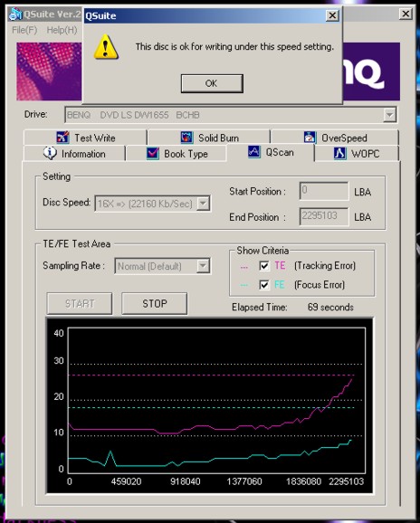420x523 pixels.
Task: Close the QSuite message dialog
Action: [x=332, y=15]
